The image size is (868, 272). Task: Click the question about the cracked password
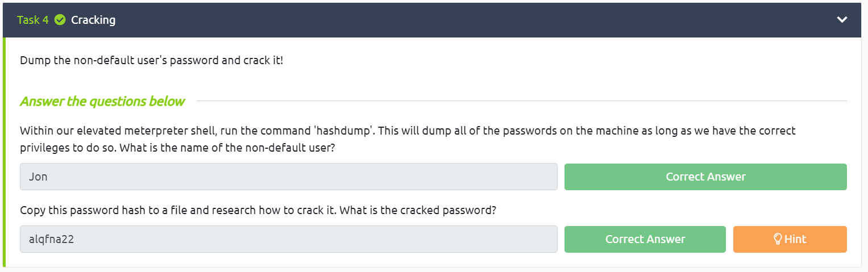coord(258,210)
